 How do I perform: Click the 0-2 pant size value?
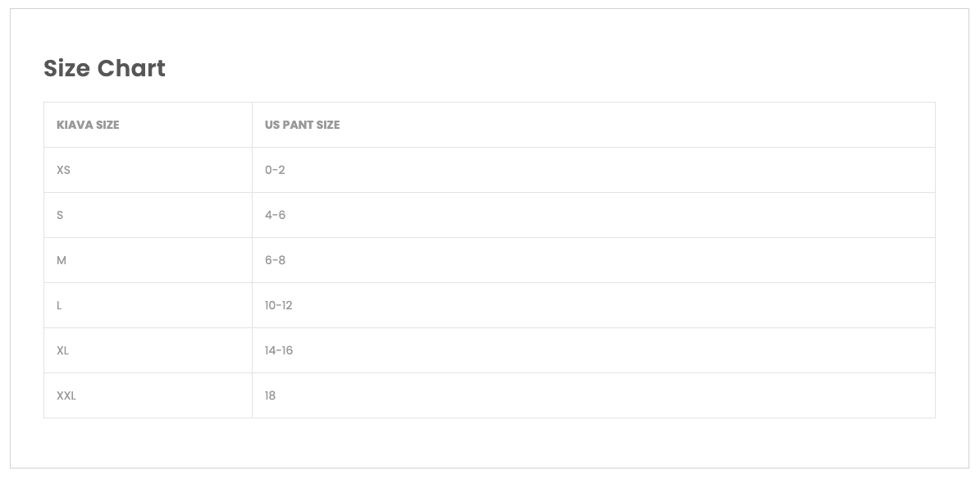[275, 170]
